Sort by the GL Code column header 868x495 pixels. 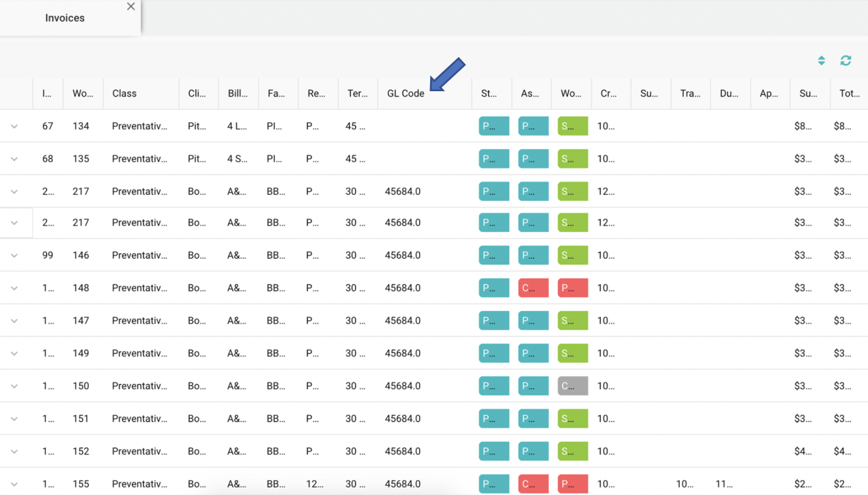(x=405, y=93)
